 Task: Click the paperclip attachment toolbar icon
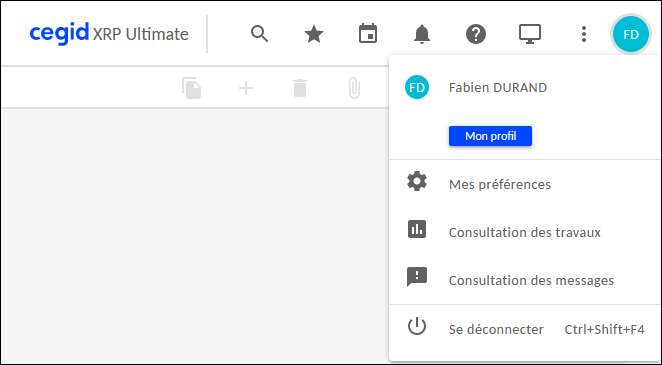(x=354, y=88)
